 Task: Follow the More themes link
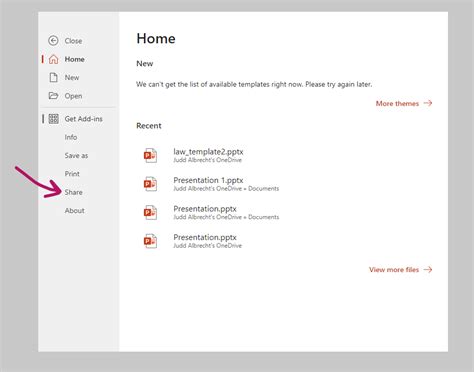click(397, 103)
